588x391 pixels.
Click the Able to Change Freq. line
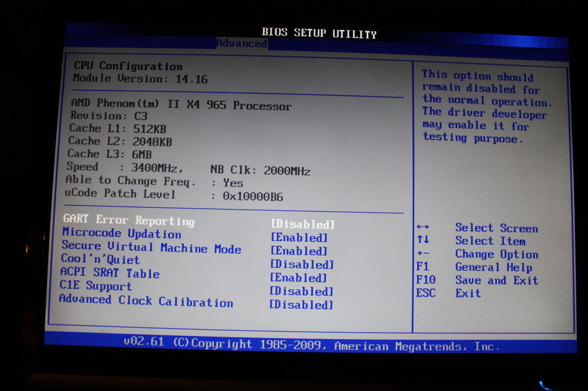pos(154,181)
